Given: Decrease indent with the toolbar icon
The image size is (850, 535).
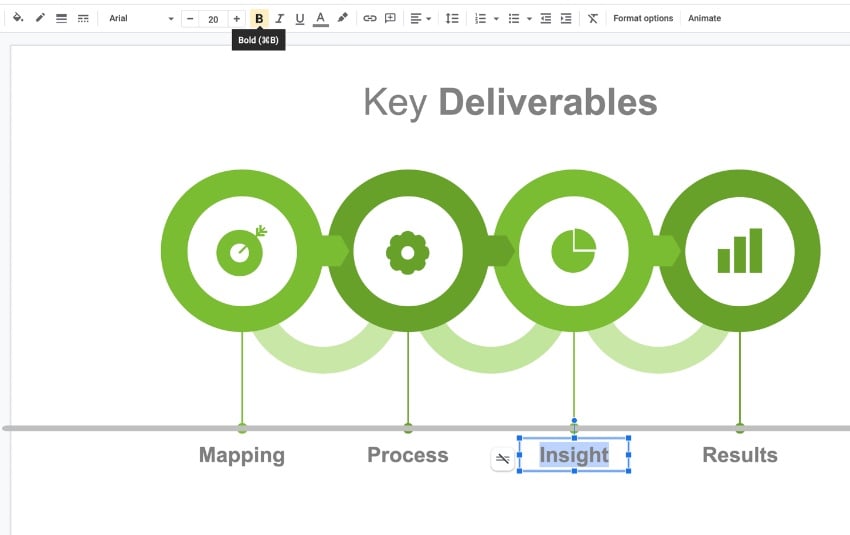Looking at the screenshot, I should (546, 18).
